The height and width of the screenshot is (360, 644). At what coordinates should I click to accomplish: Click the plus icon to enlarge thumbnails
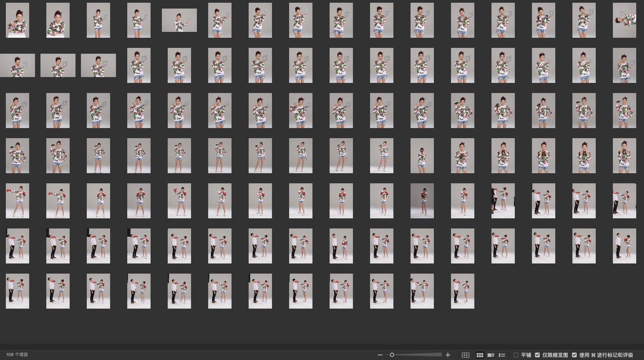pos(448,355)
